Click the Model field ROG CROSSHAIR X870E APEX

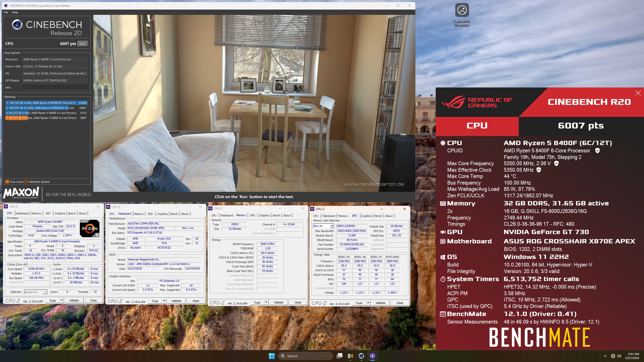(150, 228)
